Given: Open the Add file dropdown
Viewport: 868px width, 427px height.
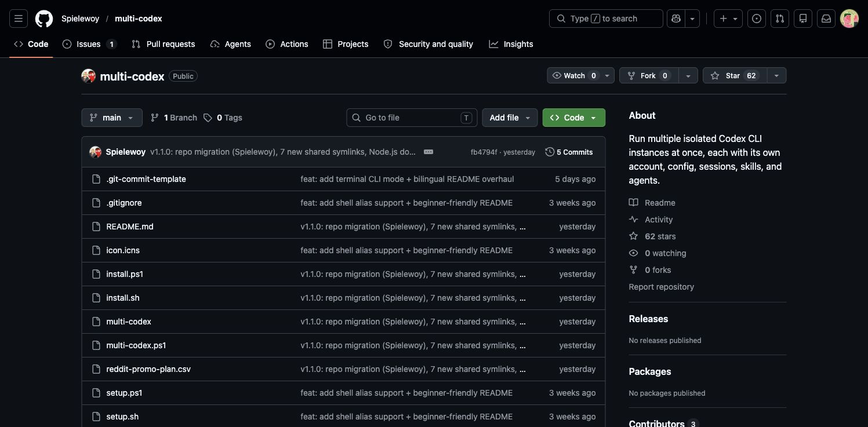Looking at the screenshot, I should click(x=510, y=118).
